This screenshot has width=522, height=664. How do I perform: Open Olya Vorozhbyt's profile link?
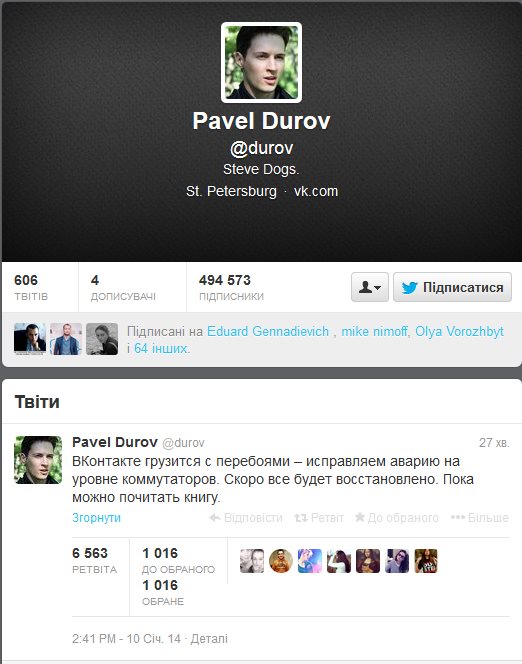click(x=459, y=331)
